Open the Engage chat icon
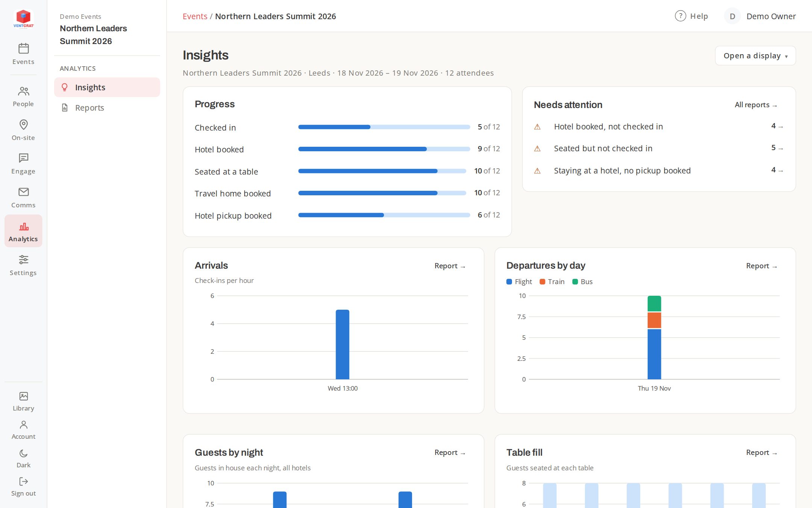The height and width of the screenshot is (508, 812). 23,158
